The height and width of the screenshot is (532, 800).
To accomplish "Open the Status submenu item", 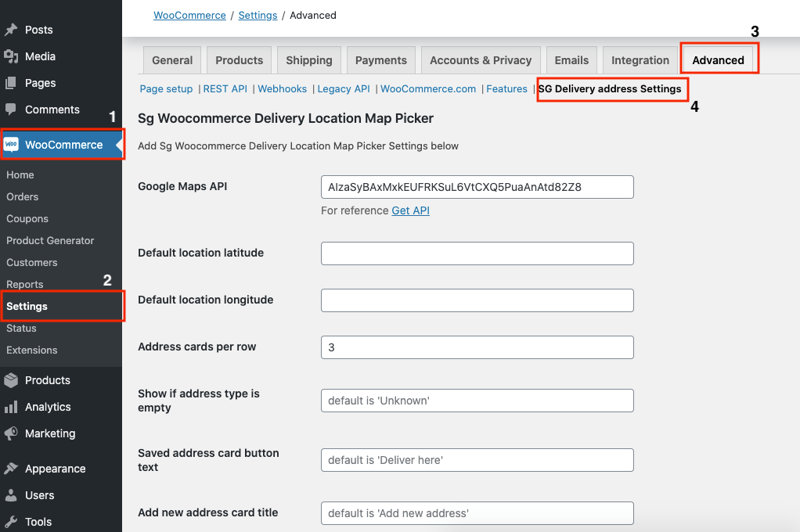I will pos(21,328).
